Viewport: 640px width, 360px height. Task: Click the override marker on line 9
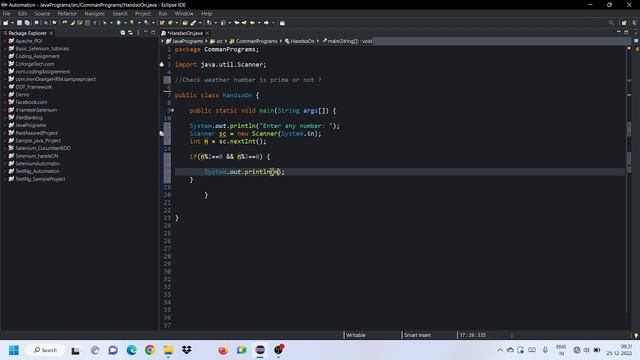pyautogui.click(x=173, y=110)
